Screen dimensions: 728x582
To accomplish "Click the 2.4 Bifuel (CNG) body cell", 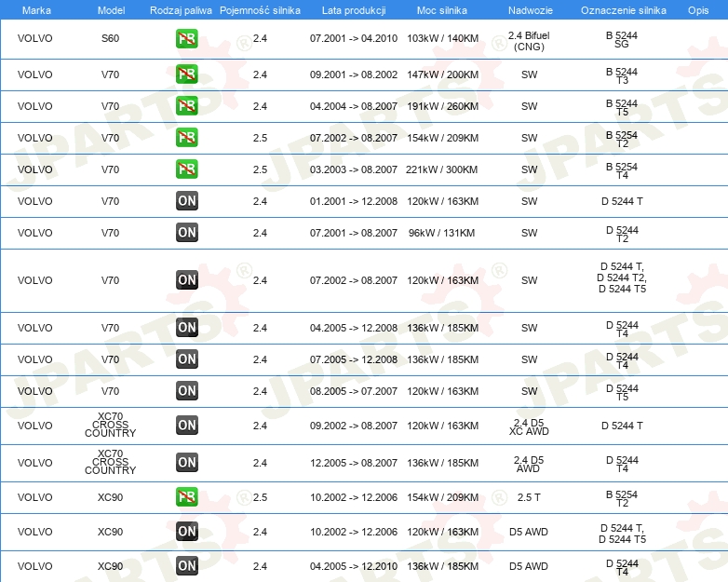I will 529,41.
